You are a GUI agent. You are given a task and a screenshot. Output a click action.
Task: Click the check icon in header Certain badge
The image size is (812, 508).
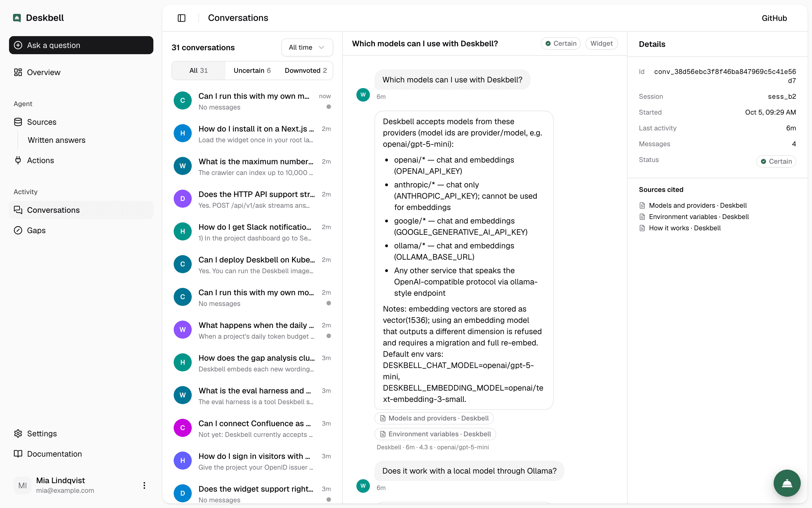point(548,43)
